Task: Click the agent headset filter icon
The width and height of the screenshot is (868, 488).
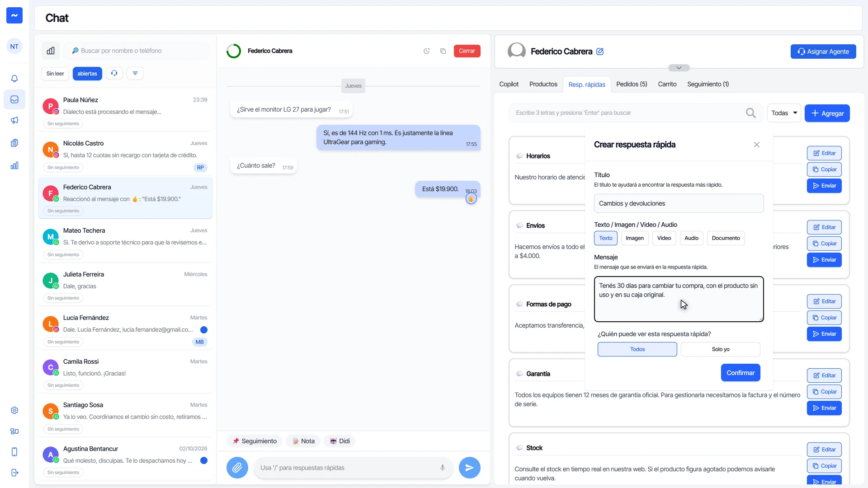Action: pyautogui.click(x=114, y=73)
